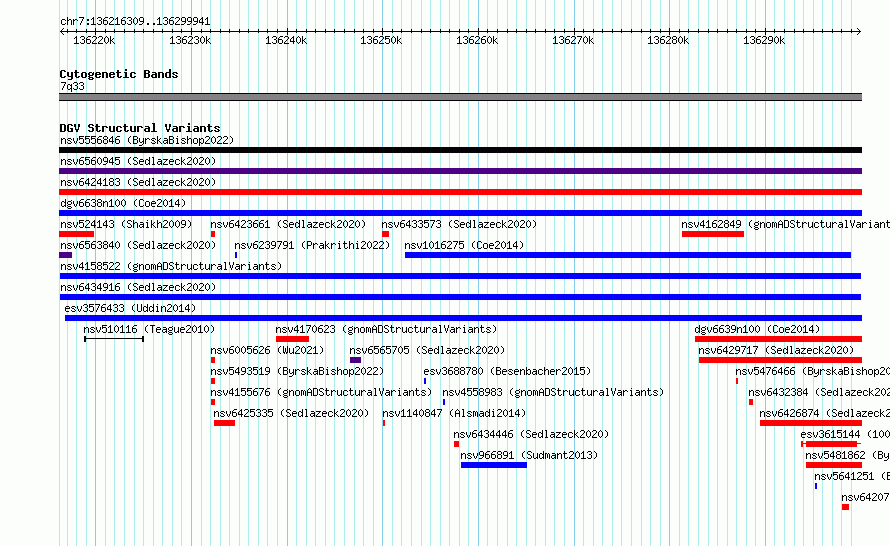Open the nsv5641251 variant label
This screenshot has height=546, width=890.
tap(851, 476)
